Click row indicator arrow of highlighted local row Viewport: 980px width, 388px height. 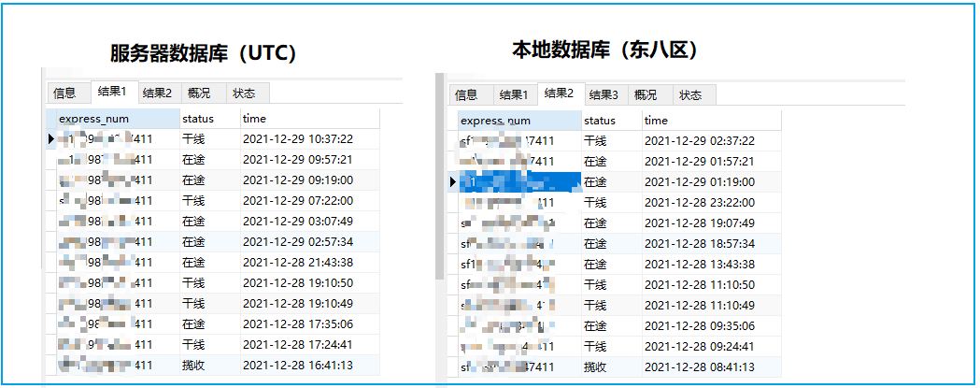click(x=453, y=182)
